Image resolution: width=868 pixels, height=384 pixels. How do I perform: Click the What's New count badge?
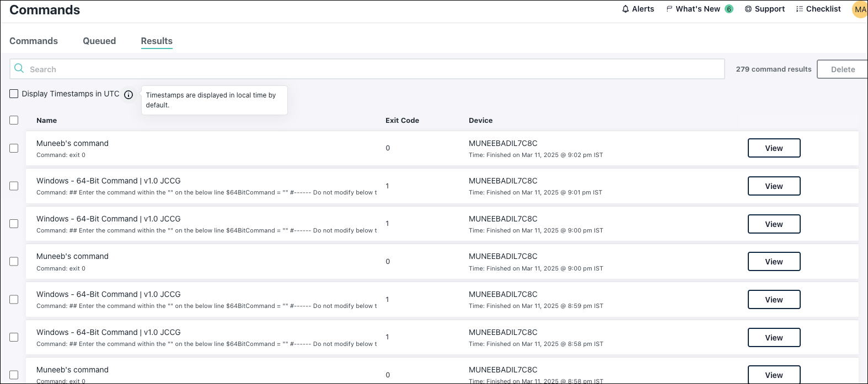click(x=728, y=9)
